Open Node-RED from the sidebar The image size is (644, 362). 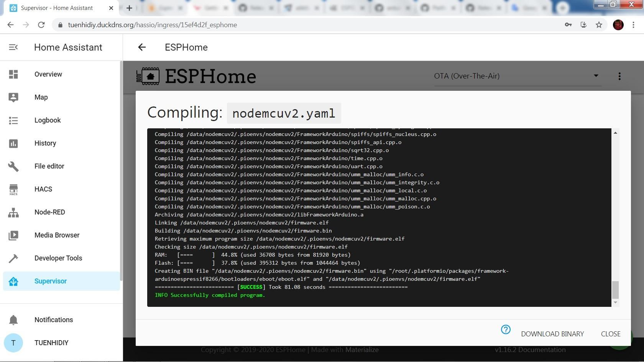(x=49, y=212)
